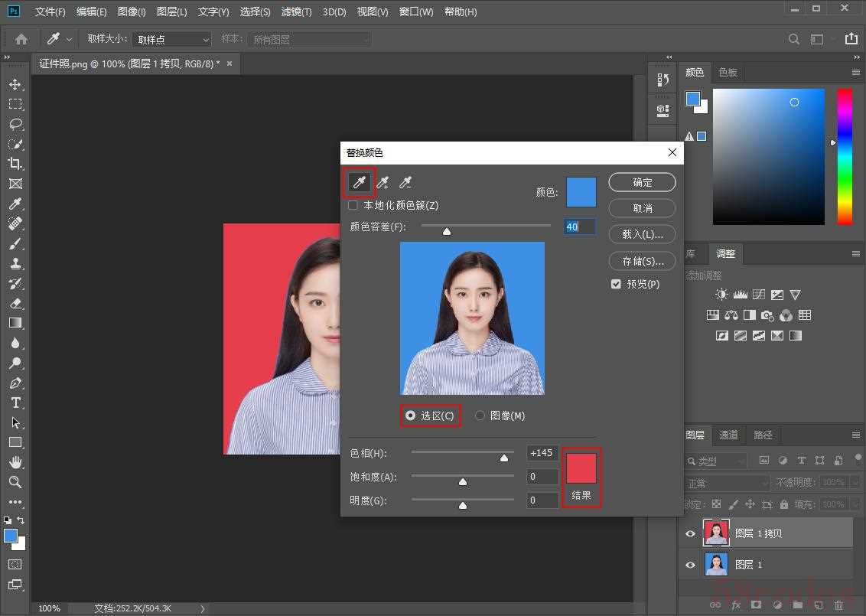Choose the Add to Sample eyedropper
This screenshot has width=866, height=616.
[383, 182]
